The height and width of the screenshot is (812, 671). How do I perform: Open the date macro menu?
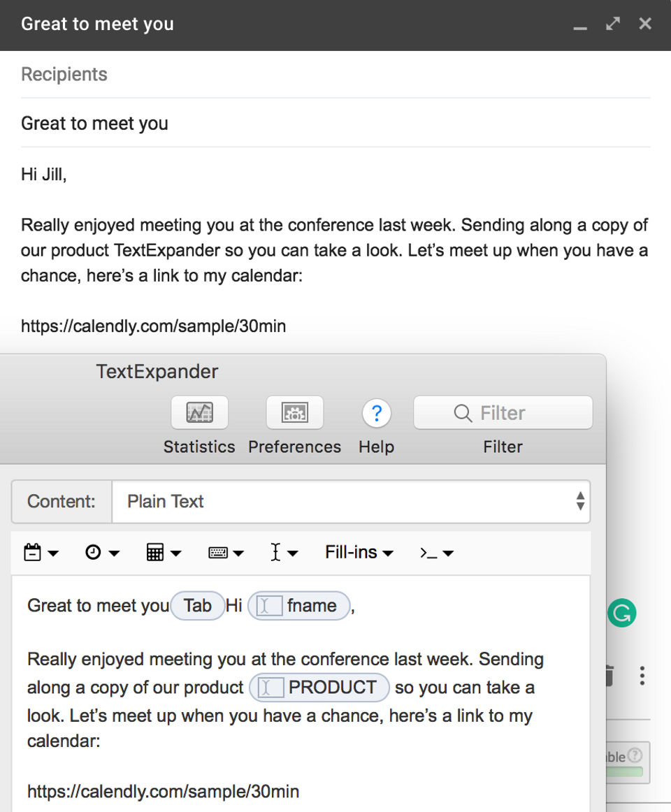(x=41, y=553)
